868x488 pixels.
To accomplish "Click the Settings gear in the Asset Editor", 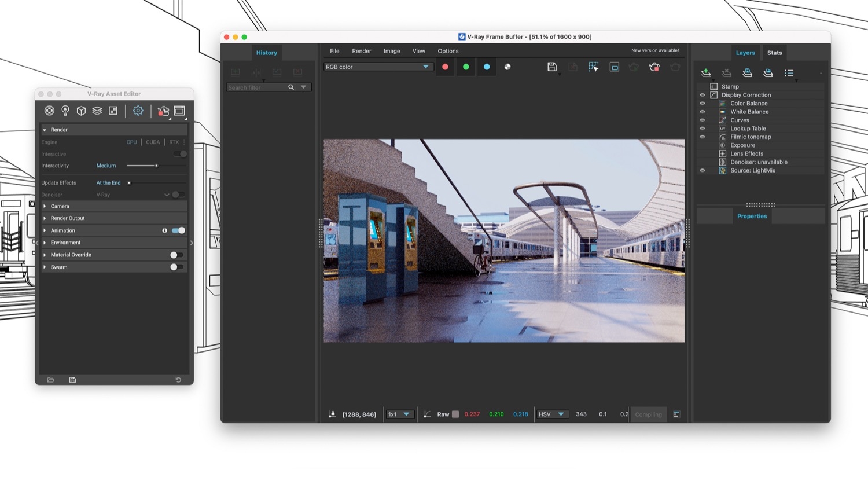I will point(138,110).
